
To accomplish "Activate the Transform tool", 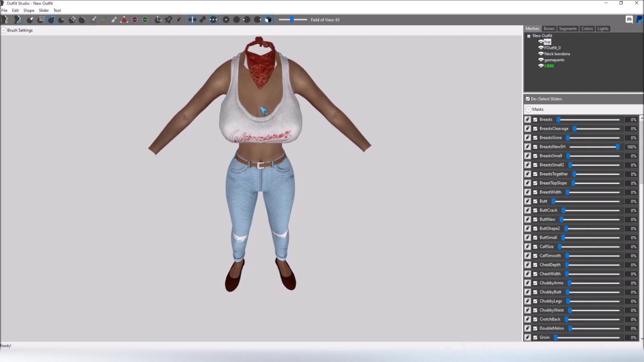I will (158, 20).
